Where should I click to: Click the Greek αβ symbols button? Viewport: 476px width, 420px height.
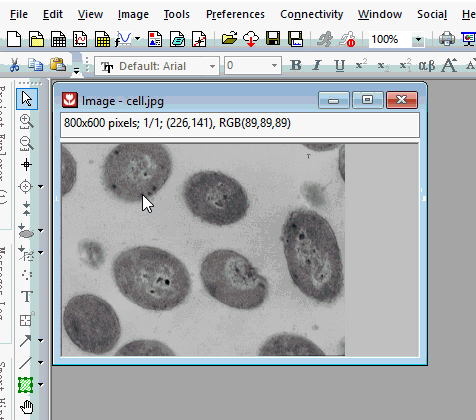pos(427,66)
